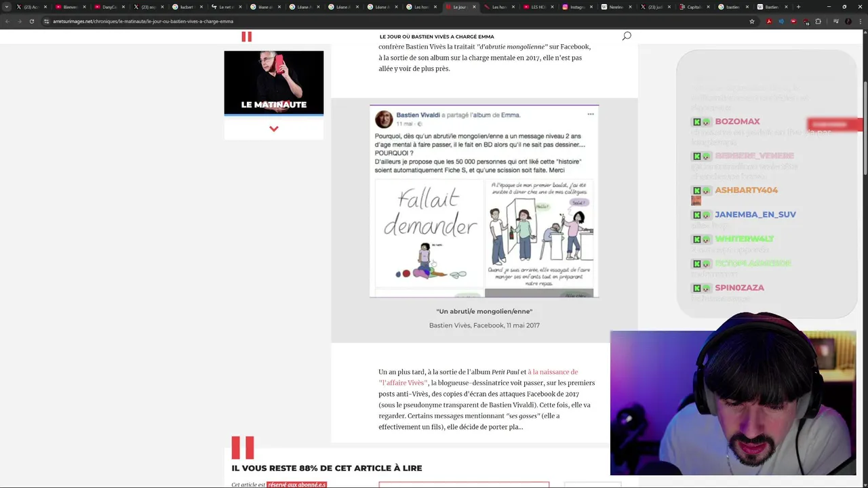Screen dimensions: 868x488
Task: Click the Bastien Vivaldi Facebook post image
Action: click(x=484, y=201)
